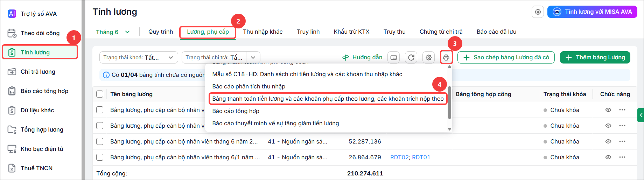Click the print menu scrollbar thumb
Viewport: 644px width, 180px height.
449,102
